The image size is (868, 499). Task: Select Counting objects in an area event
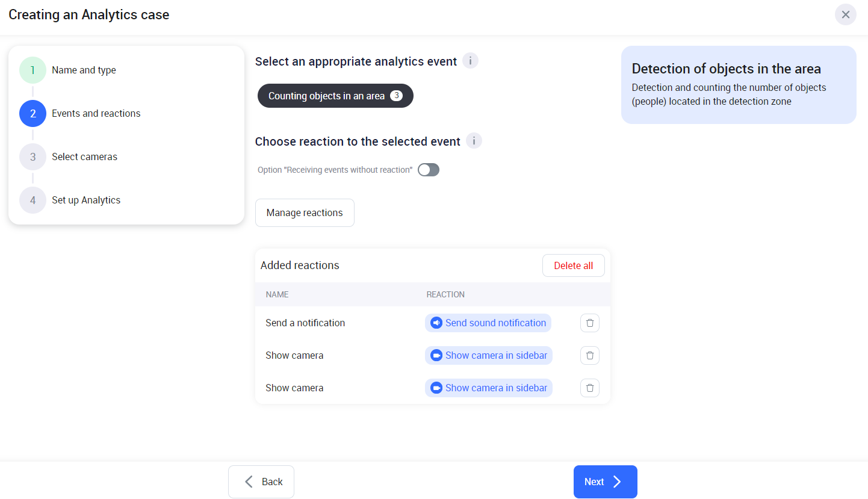335,96
